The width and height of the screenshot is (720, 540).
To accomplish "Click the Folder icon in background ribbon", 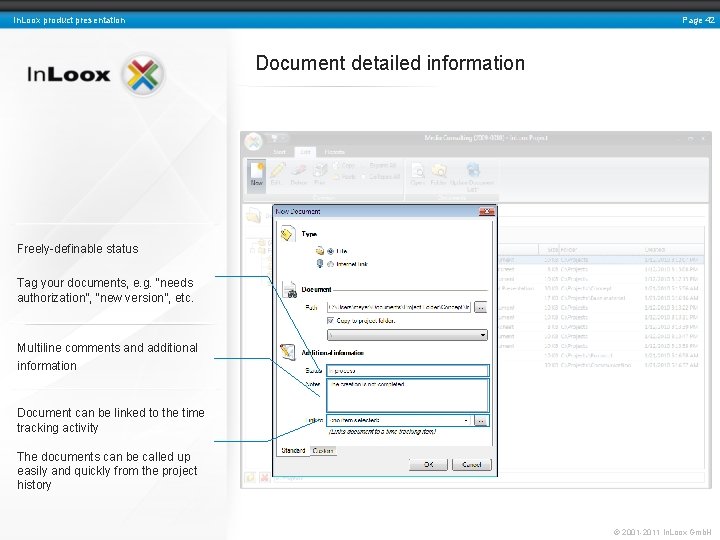I will [439, 170].
